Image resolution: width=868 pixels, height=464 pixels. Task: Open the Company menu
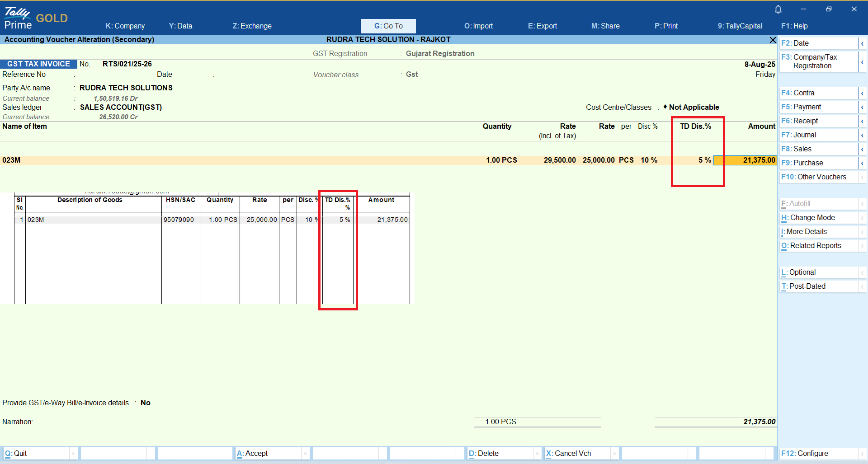pyautogui.click(x=125, y=26)
